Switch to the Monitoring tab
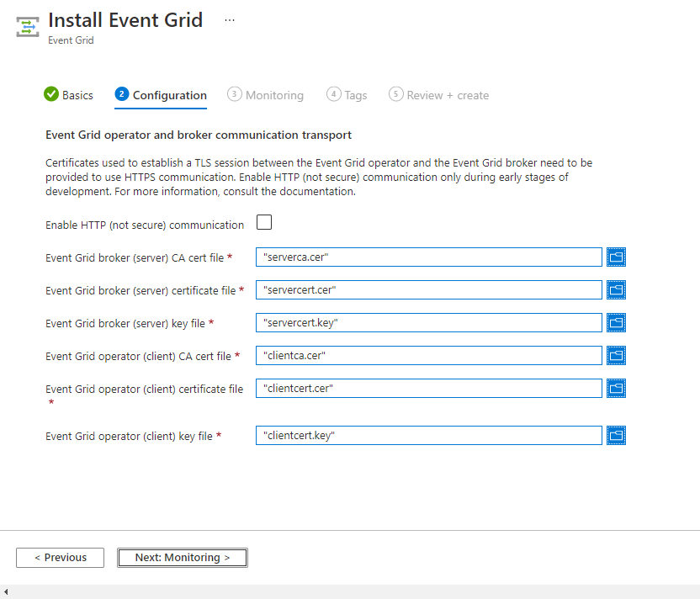The height and width of the screenshot is (599, 700). click(266, 95)
